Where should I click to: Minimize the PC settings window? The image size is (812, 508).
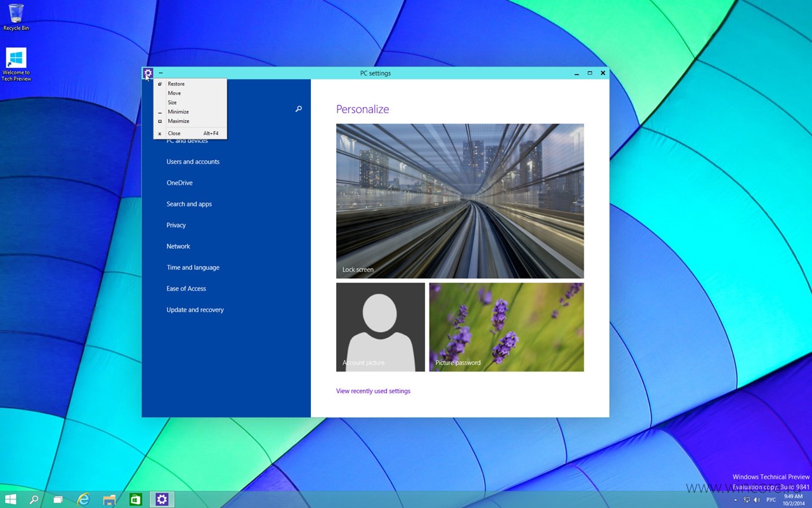point(577,73)
